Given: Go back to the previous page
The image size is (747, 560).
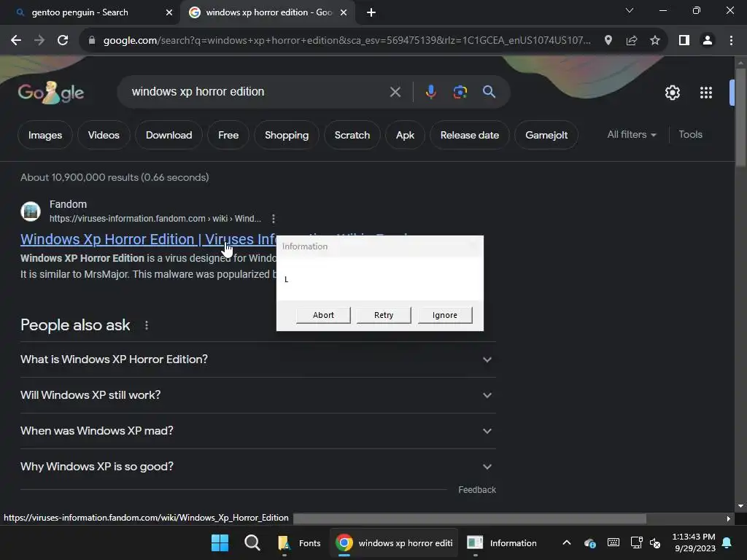Looking at the screenshot, I should pyautogui.click(x=16, y=41).
